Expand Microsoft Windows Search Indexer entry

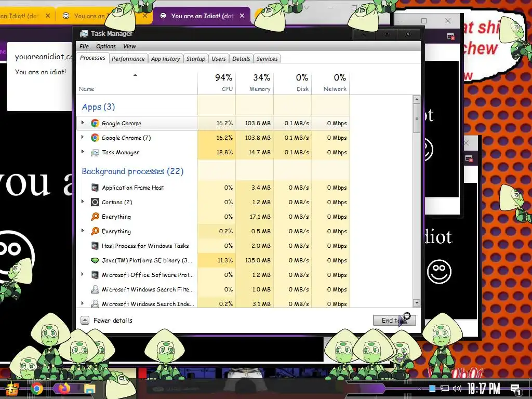coord(83,303)
